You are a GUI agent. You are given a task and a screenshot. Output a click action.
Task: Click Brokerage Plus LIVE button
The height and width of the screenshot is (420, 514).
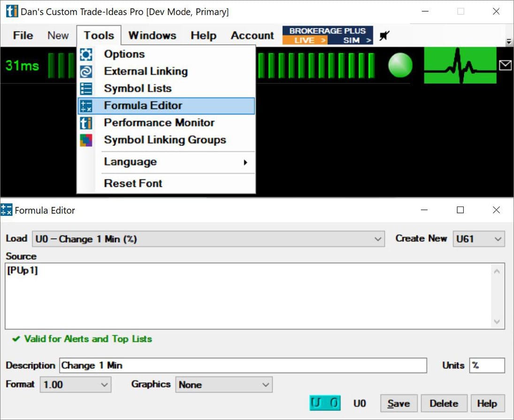305,40
